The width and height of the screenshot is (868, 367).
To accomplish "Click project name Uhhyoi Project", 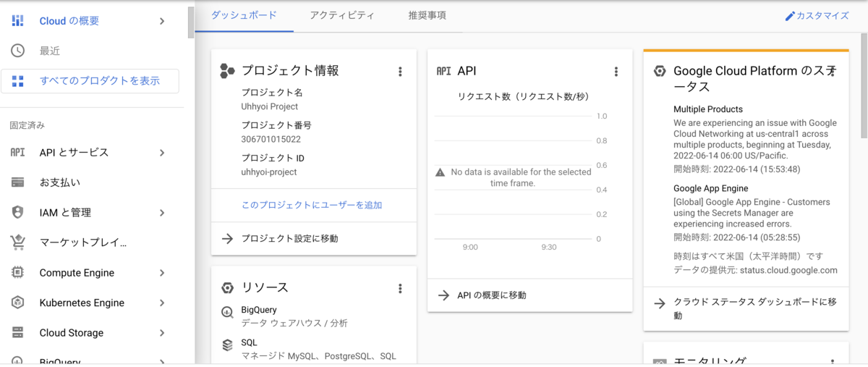I will 269,106.
